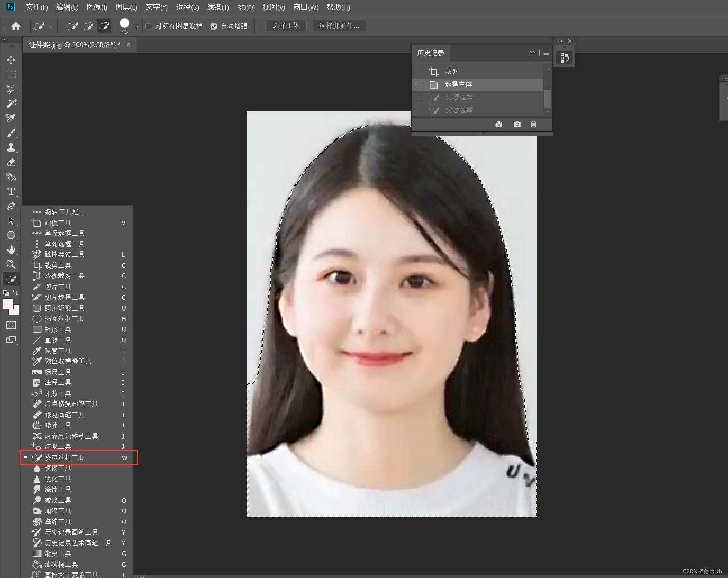Click the Subtract from selection brush icon
The image size is (728, 578).
(104, 26)
